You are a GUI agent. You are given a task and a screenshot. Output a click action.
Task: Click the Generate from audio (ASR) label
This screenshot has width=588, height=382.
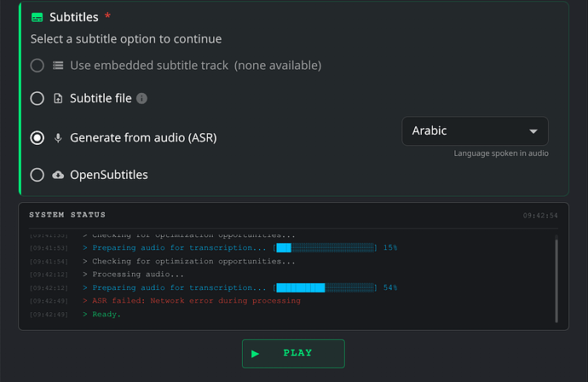[143, 138]
